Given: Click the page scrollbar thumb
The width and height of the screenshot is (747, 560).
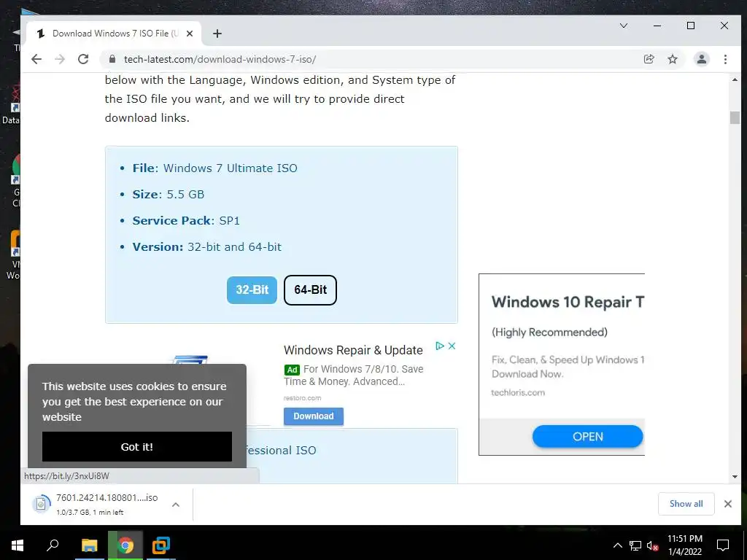Looking at the screenshot, I should coord(735,117).
